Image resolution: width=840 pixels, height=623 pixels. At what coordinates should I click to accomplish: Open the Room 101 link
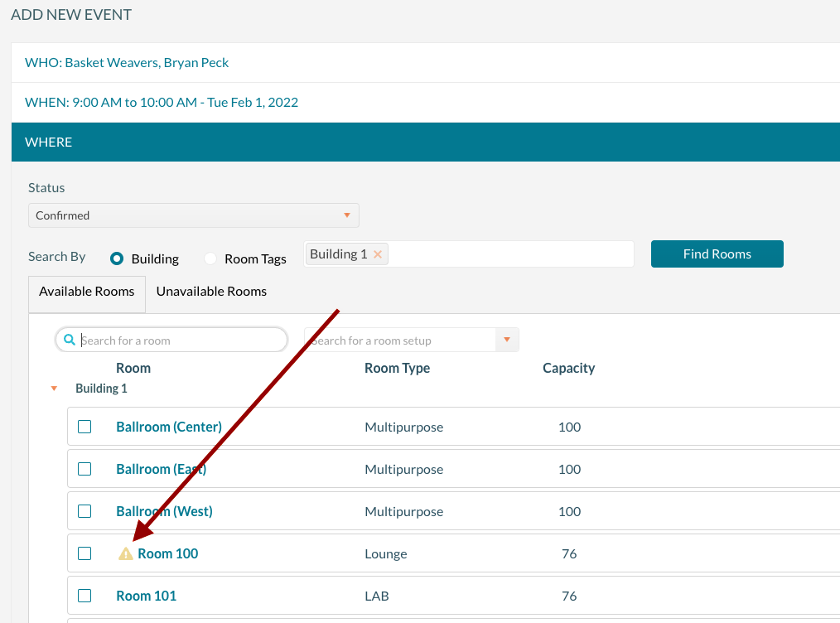click(x=146, y=596)
